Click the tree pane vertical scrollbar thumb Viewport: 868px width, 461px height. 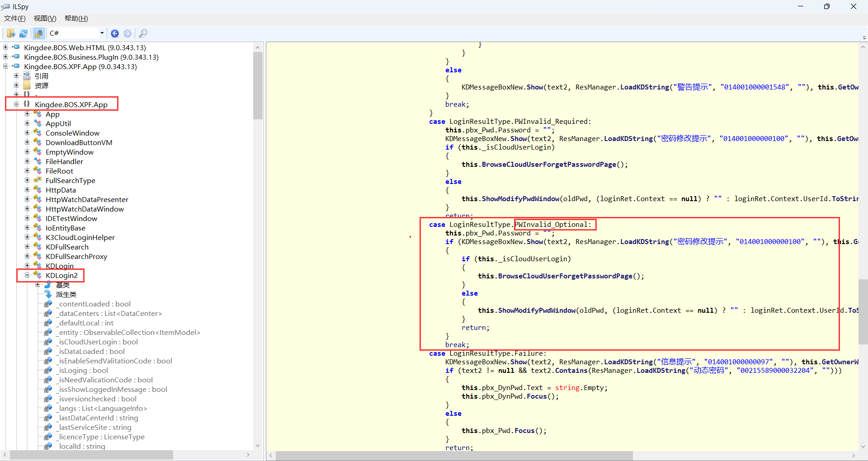click(258, 85)
